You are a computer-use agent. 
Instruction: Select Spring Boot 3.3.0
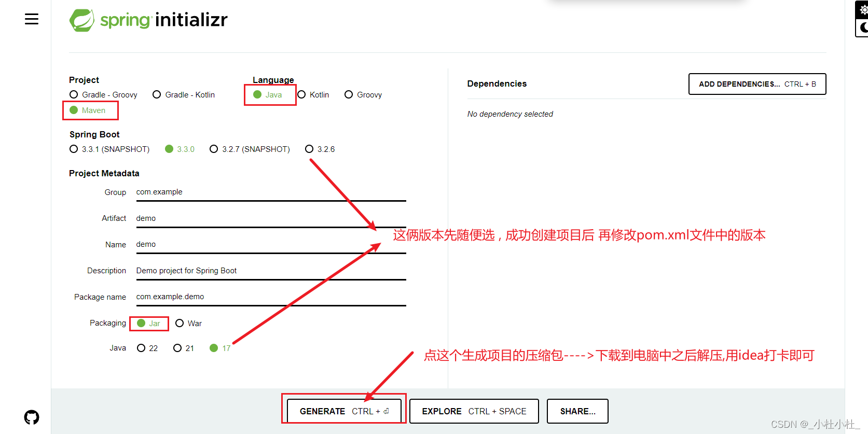coord(180,149)
